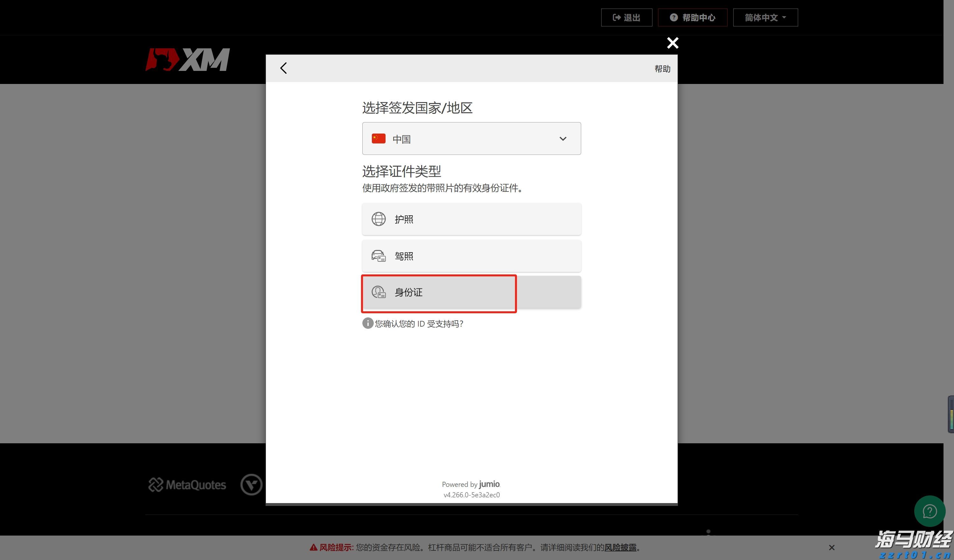Open the help chat bubble icon

930,511
